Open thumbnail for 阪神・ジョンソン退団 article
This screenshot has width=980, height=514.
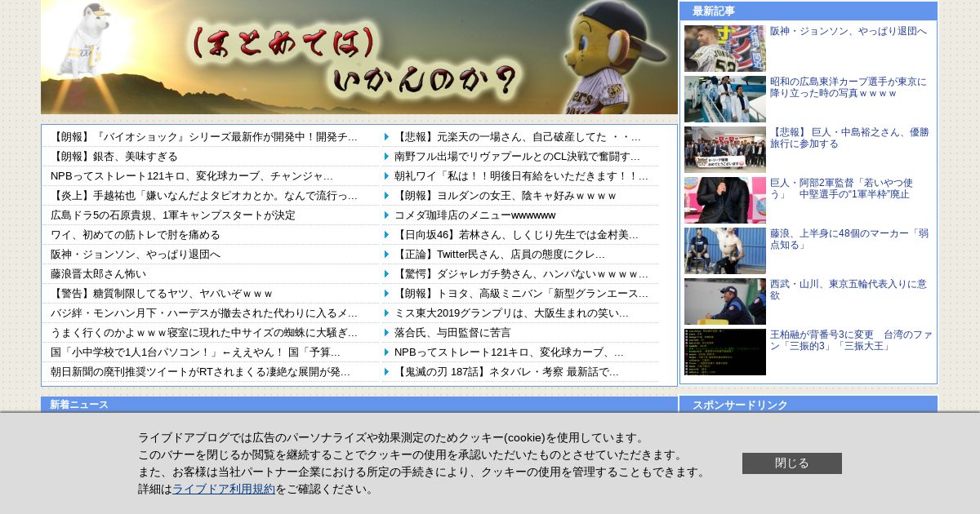click(x=725, y=48)
